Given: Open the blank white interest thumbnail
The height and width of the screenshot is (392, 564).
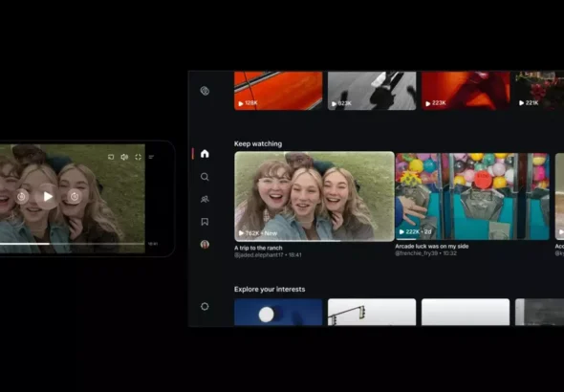Looking at the screenshot, I should pos(466,312).
